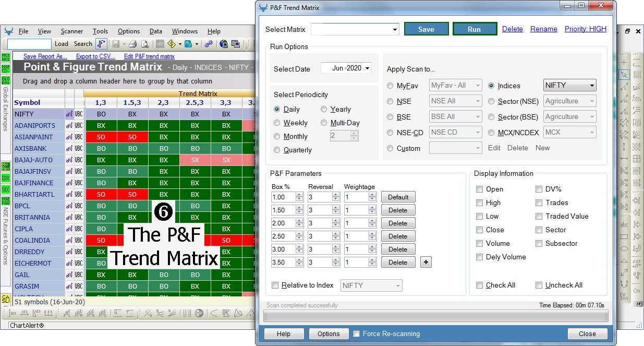Click the highlighted chart-style icon beside Search

click(102, 44)
